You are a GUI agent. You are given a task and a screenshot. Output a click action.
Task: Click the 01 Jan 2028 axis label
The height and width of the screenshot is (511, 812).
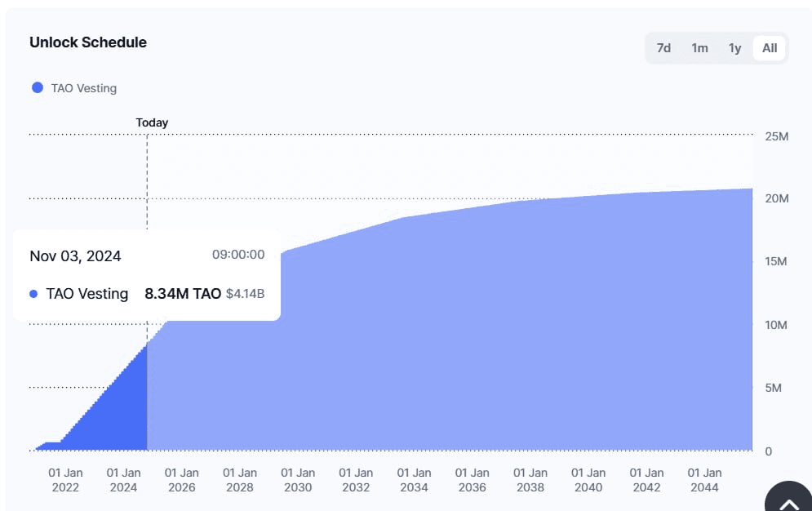[x=240, y=480]
